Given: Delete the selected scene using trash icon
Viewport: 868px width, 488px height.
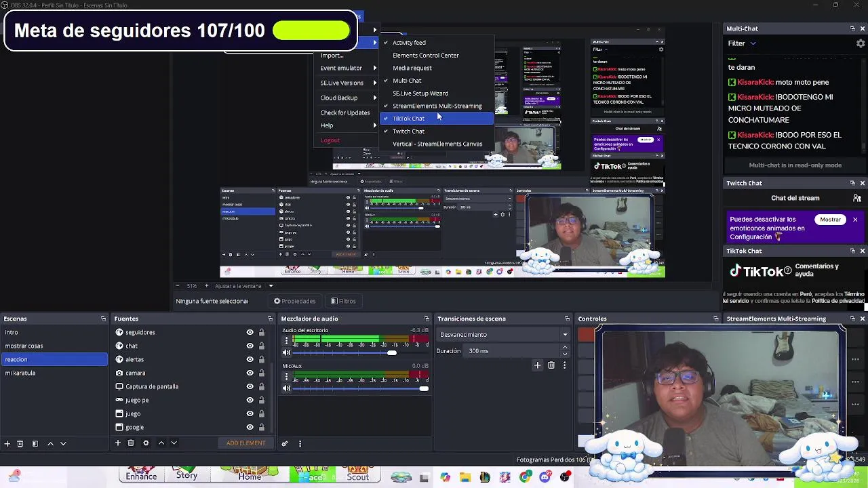Looking at the screenshot, I should [20, 443].
